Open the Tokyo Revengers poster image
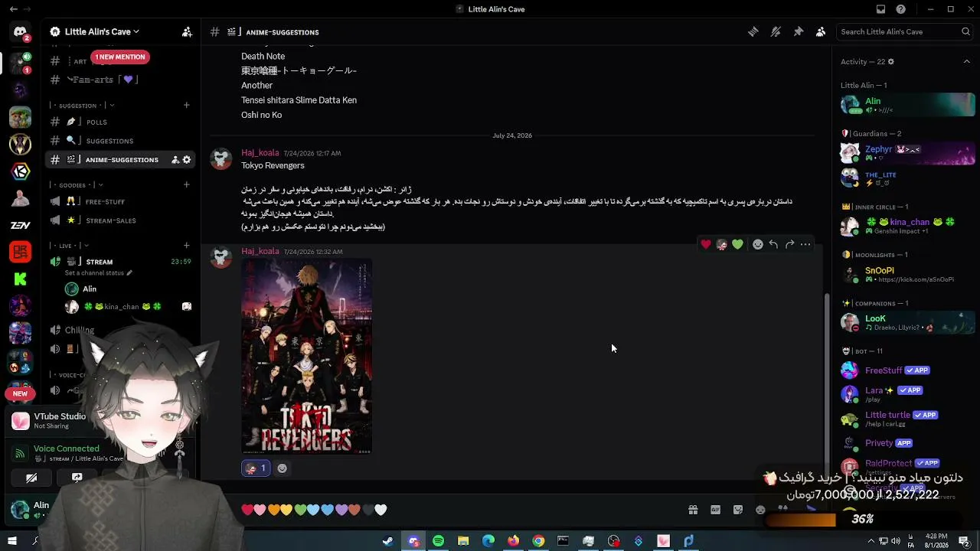Screen dimensions: 980x551 pos(307,357)
